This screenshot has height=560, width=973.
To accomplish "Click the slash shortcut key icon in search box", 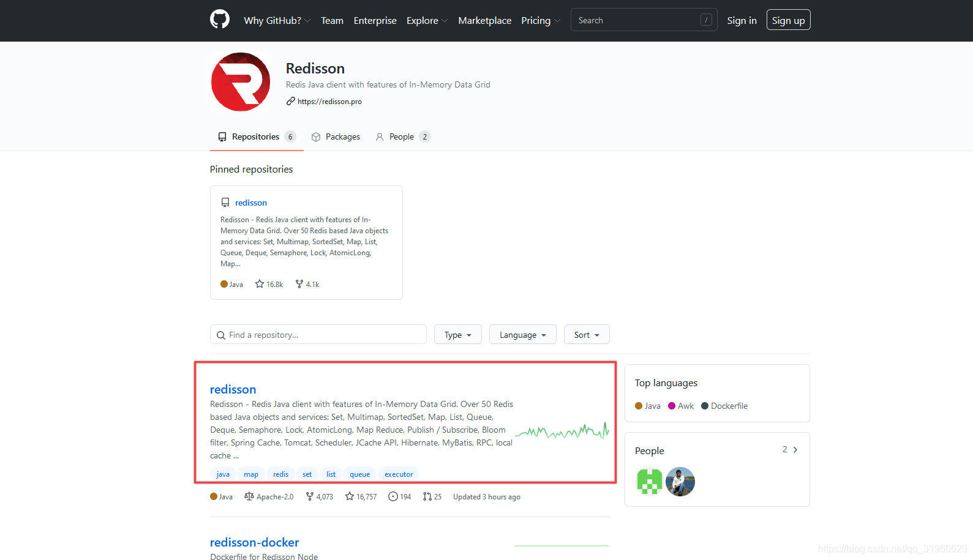I will (706, 20).
